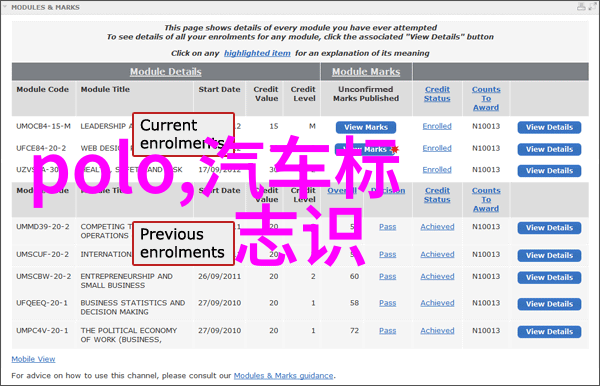600x386 pixels.
Task: Open the 'highlighted item' explanation link
Action: (257, 53)
